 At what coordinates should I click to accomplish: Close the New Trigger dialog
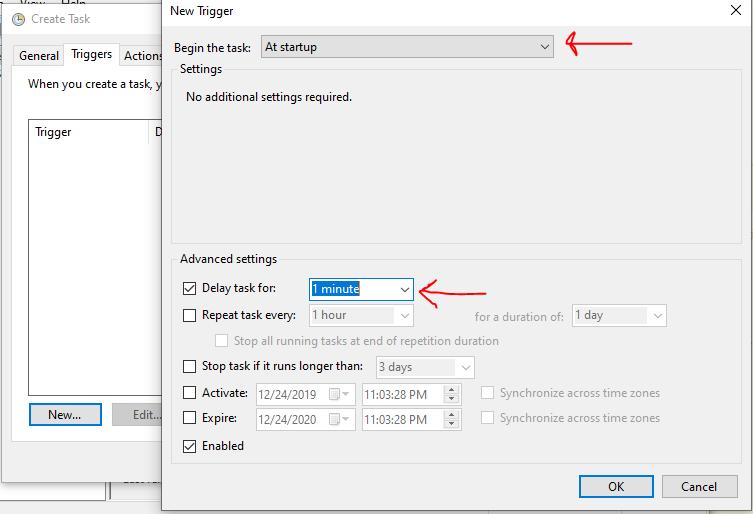(736, 11)
